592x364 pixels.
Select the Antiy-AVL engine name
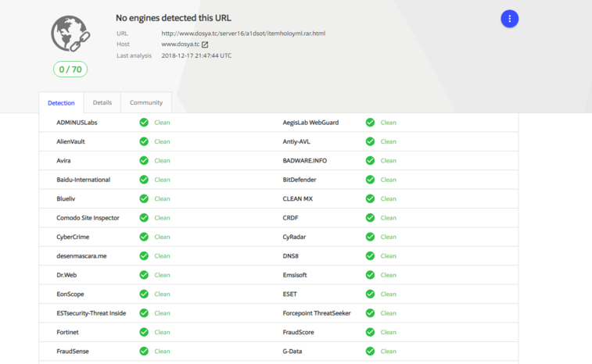tap(296, 141)
